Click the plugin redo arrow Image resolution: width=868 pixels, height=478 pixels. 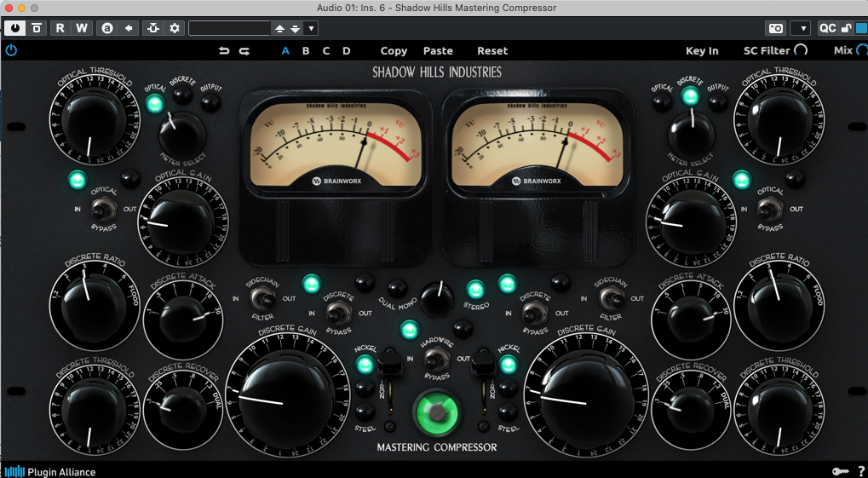tap(244, 51)
